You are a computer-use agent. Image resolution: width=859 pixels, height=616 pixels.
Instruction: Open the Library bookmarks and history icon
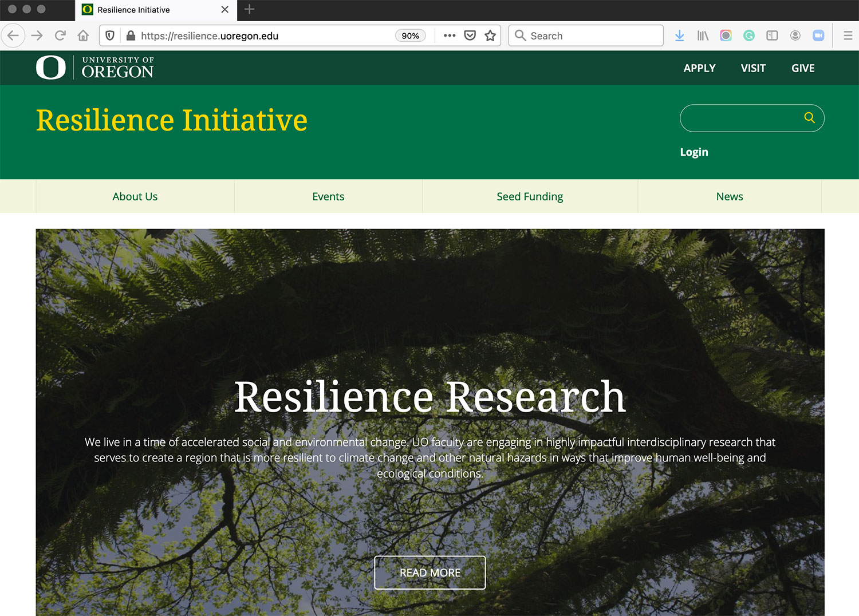point(703,35)
